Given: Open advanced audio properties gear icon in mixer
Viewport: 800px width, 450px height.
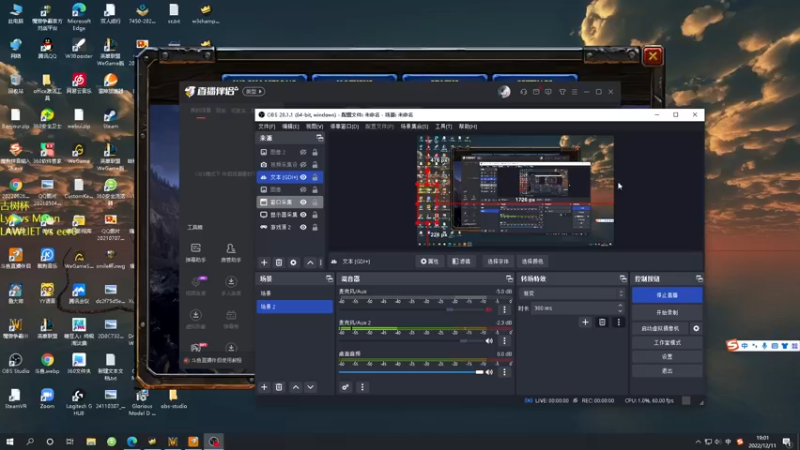Looking at the screenshot, I should click(x=345, y=387).
